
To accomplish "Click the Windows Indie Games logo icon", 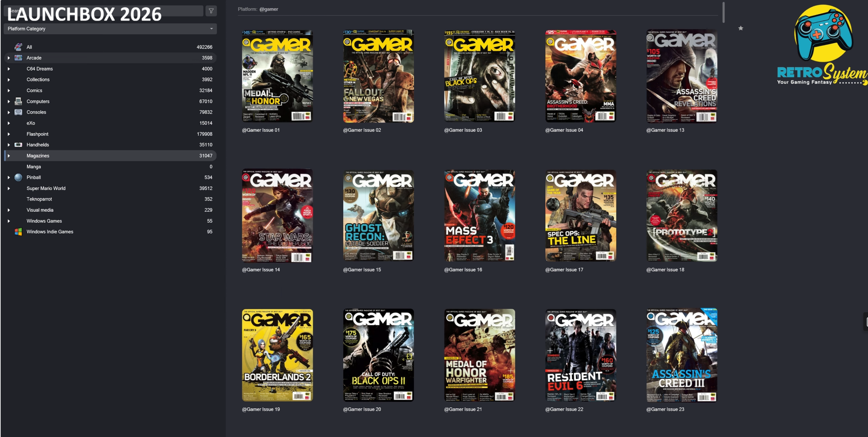I will (18, 232).
